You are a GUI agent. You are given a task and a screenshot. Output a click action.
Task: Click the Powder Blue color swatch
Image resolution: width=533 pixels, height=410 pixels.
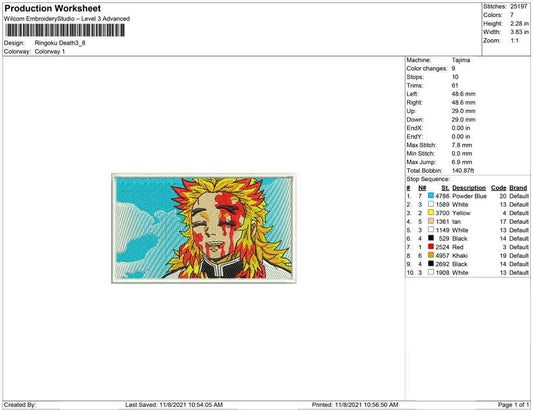[x=431, y=196]
